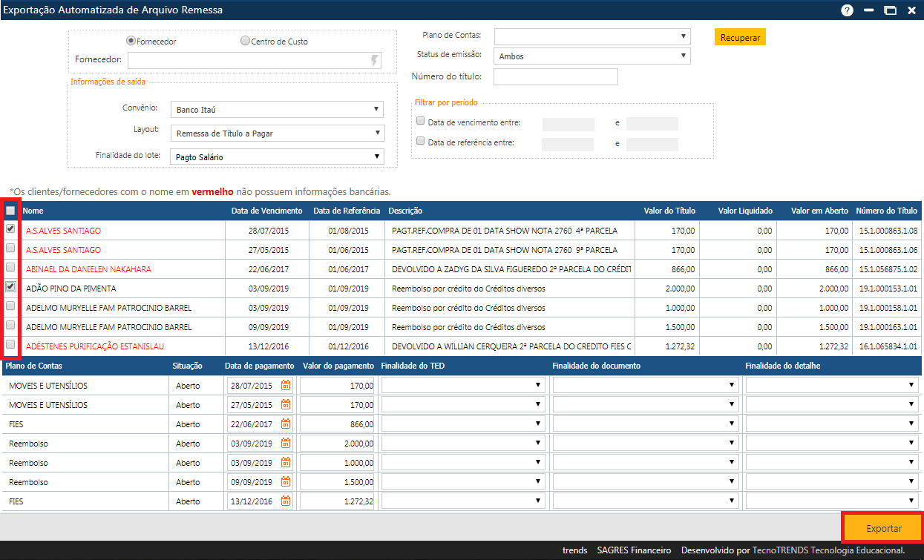Image resolution: width=924 pixels, height=560 pixels.
Task: Expand the Status de emissão dropdown
Action: click(592, 56)
